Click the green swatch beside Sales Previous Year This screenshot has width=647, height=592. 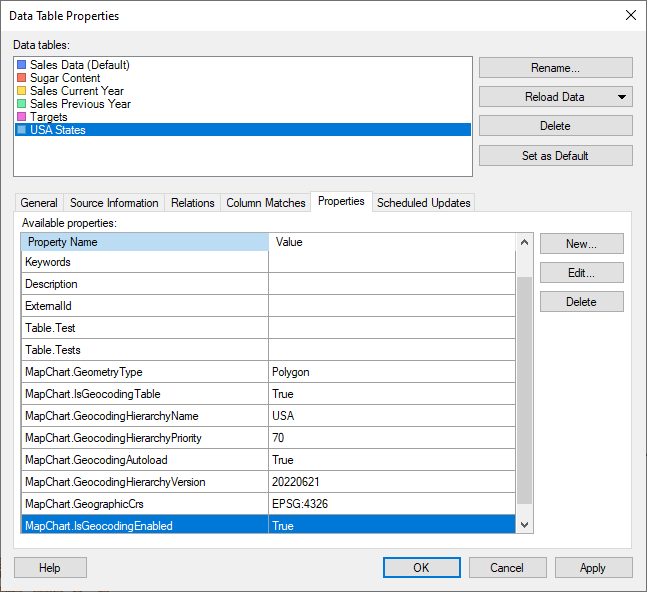21,104
